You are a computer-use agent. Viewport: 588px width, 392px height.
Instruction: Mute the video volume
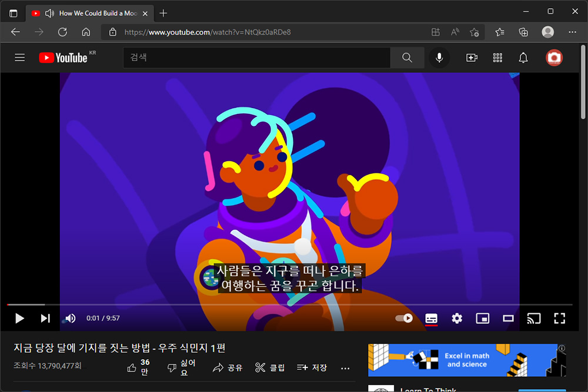point(70,318)
